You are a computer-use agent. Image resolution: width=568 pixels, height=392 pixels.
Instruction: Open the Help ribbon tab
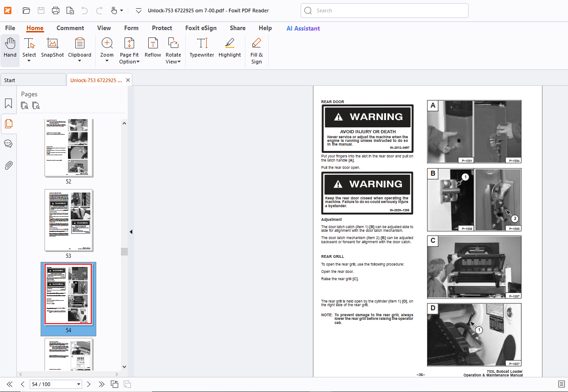click(x=265, y=28)
